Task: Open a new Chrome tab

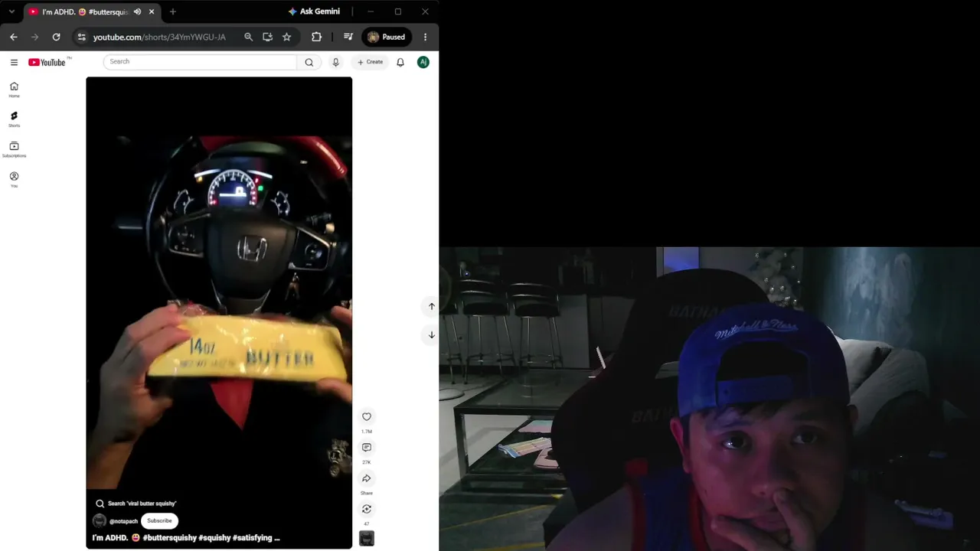Action: click(x=173, y=11)
